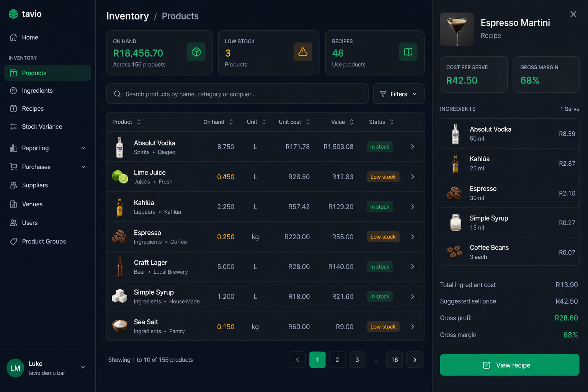Click Kahlúa In stock badge
The image size is (588, 392).
(380, 207)
